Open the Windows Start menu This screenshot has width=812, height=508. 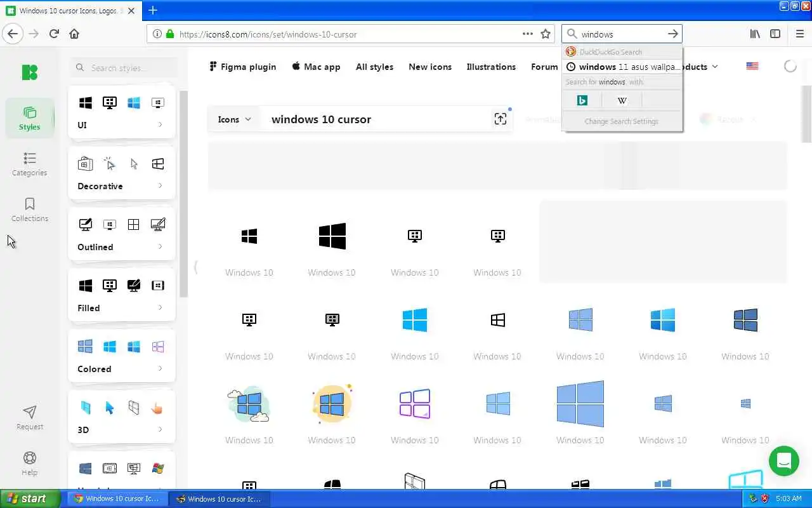pos(30,498)
